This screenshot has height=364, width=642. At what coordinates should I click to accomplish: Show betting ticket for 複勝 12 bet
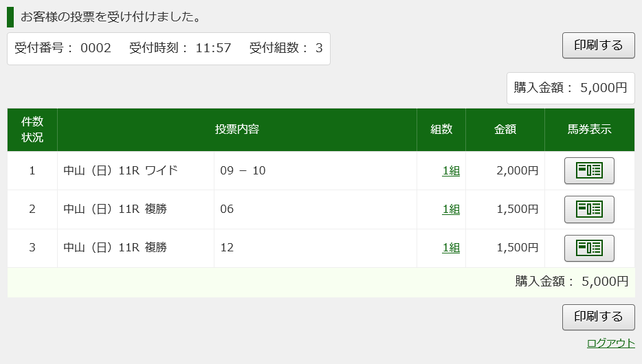coord(589,248)
